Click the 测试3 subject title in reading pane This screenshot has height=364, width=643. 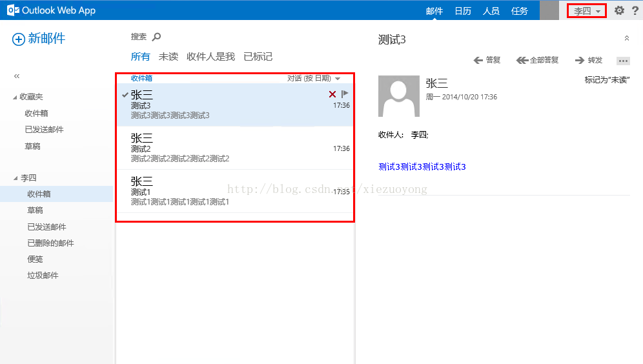point(392,40)
